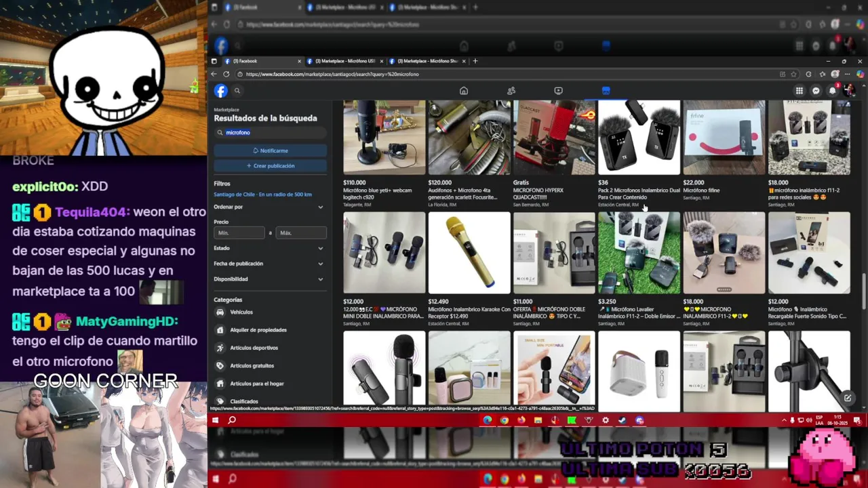The width and height of the screenshot is (868, 488).
Task: Click the taskbar search magnifier
Action: (x=232, y=420)
